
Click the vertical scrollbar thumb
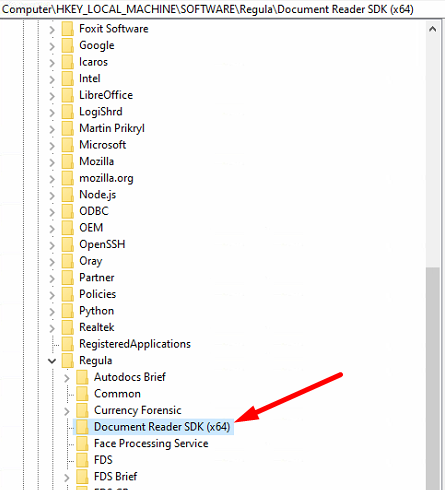click(x=433, y=378)
